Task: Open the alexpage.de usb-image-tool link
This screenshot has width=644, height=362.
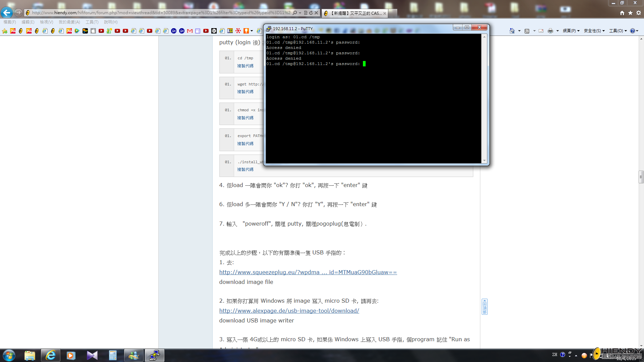Action: pyautogui.click(x=289, y=311)
